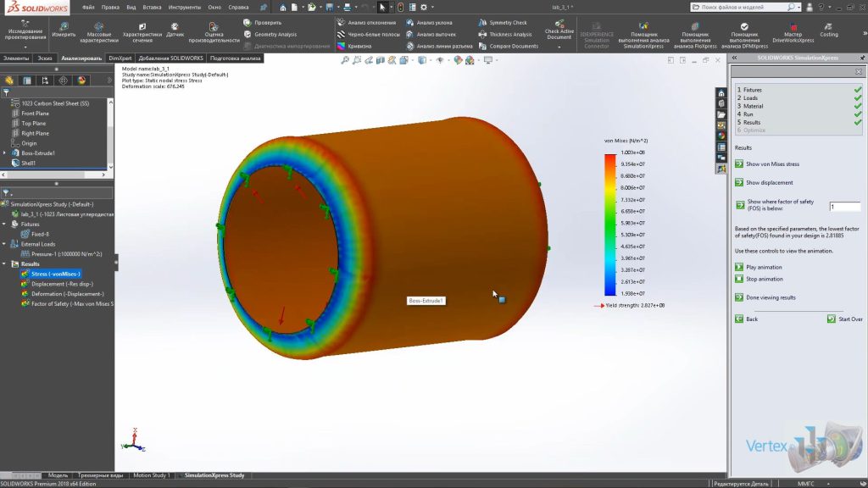Click Play animation

tap(759, 267)
